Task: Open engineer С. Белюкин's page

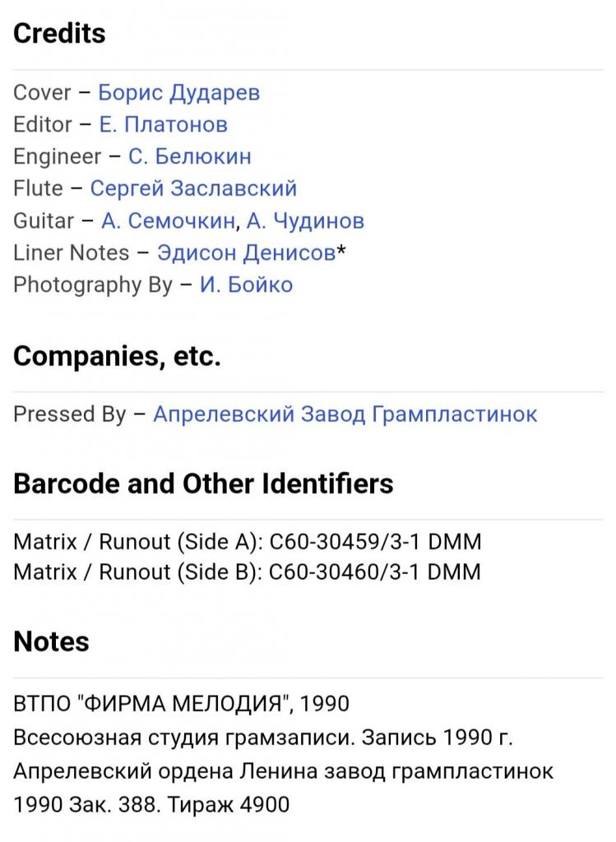Action: tap(190, 156)
